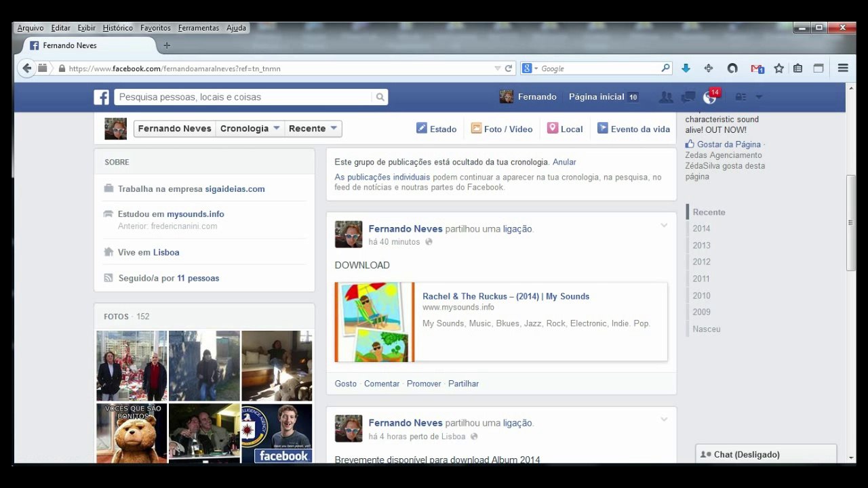The width and height of the screenshot is (868, 488).
Task: Click the mysounds.info education link
Action: click(195, 214)
